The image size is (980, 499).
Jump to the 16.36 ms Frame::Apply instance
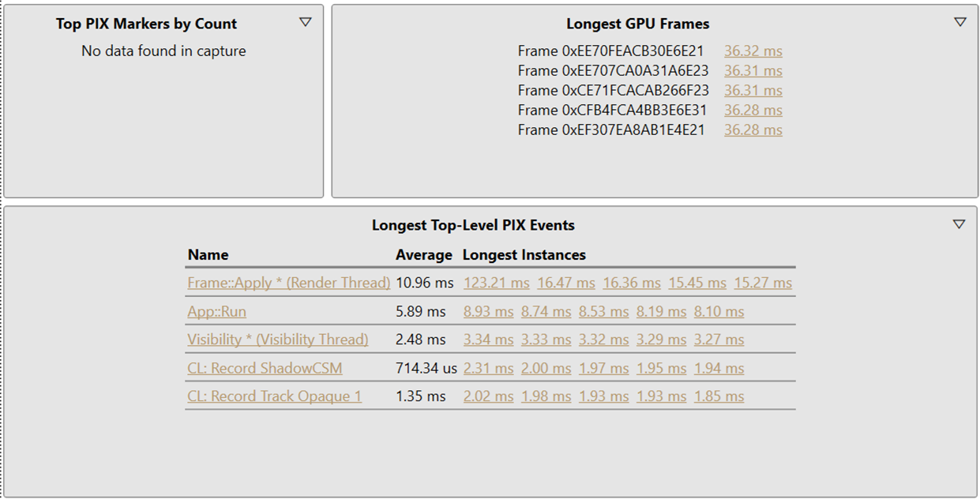(x=632, y=283)
